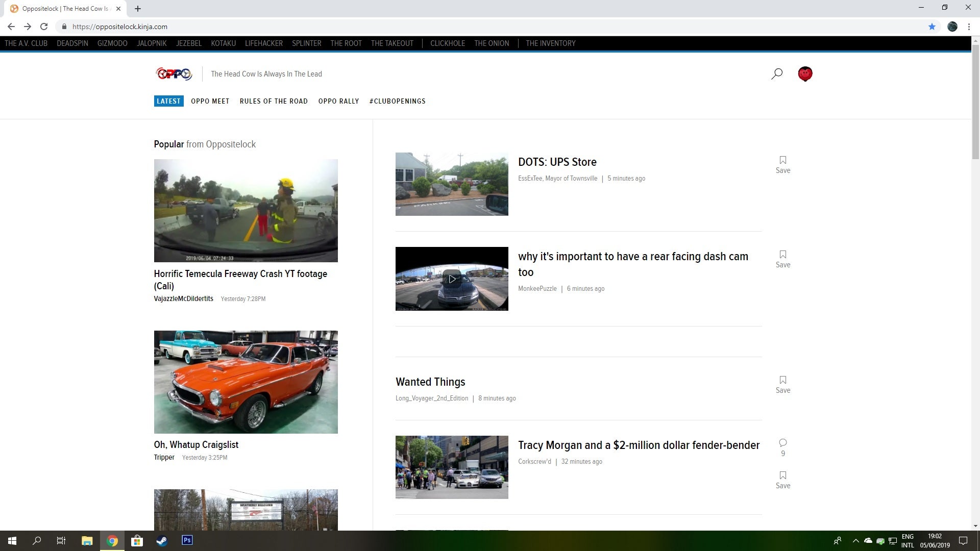The image size is (980, 551).
Task: View author Corkscrew'd profile
Action: [534, 461]
